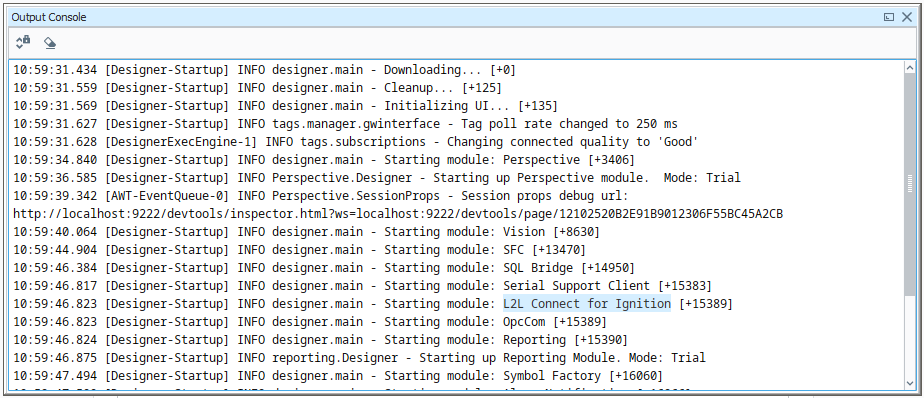Viewport: 924px width, 398px height.
Task: Click the highlighted 'L2L Connect for Ignition' text
Action: click(586, 304)
